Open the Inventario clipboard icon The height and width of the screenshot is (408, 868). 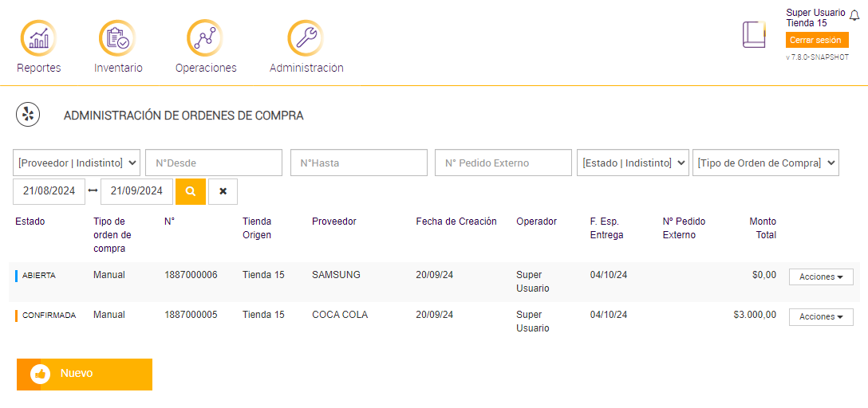(x=117, y=38)
